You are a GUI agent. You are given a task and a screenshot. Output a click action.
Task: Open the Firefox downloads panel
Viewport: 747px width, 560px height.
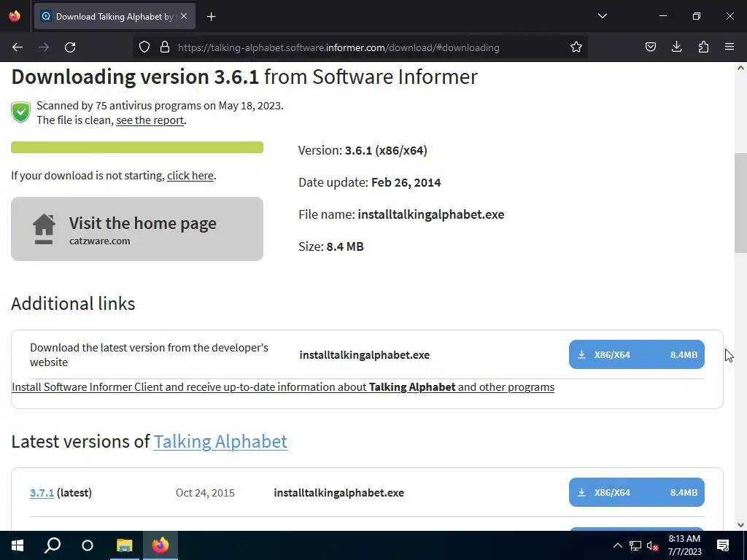pos(676,47)
